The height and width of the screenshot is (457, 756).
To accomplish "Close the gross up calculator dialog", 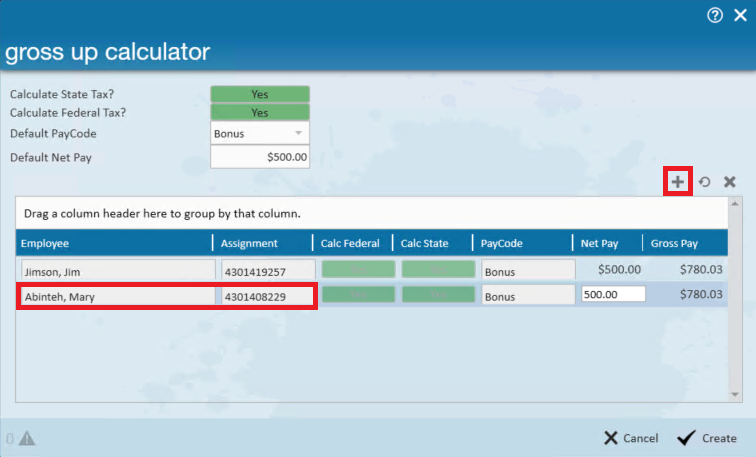I will pyautogui.click(x=740, y=15).
